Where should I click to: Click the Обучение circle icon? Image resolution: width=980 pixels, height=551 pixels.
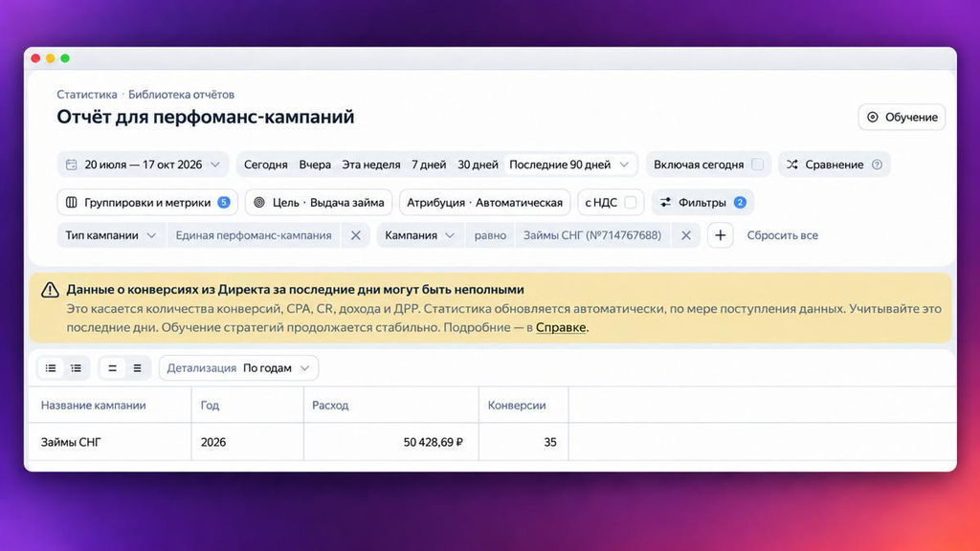[873, 117]
